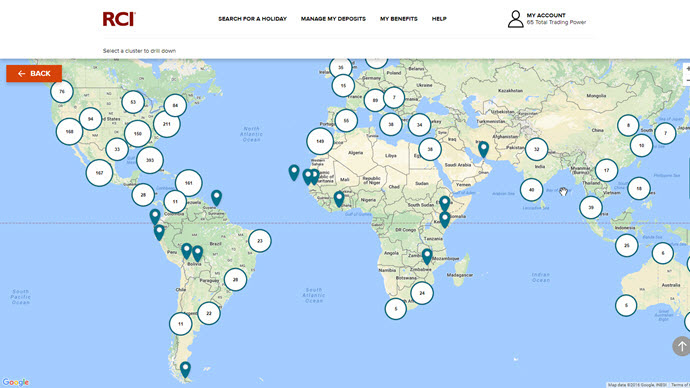Open the My Account profile icon
Screen dimensions: 690x388
pos(515,19)
